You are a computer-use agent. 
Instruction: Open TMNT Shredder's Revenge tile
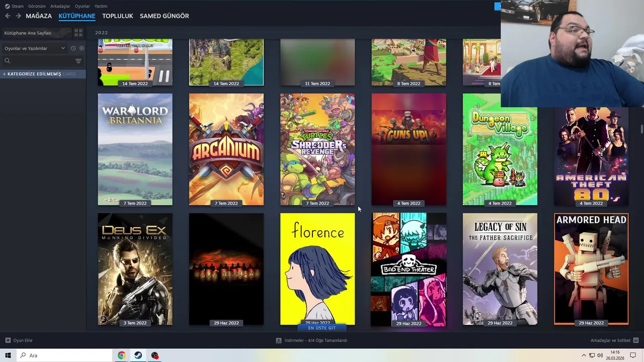point(317,149)
